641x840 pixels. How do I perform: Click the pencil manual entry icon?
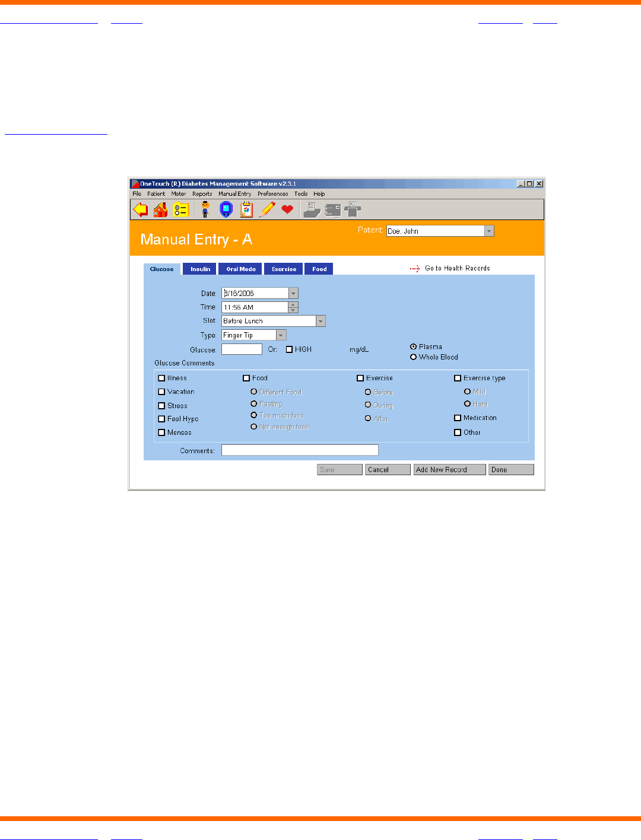coord(267,209)
